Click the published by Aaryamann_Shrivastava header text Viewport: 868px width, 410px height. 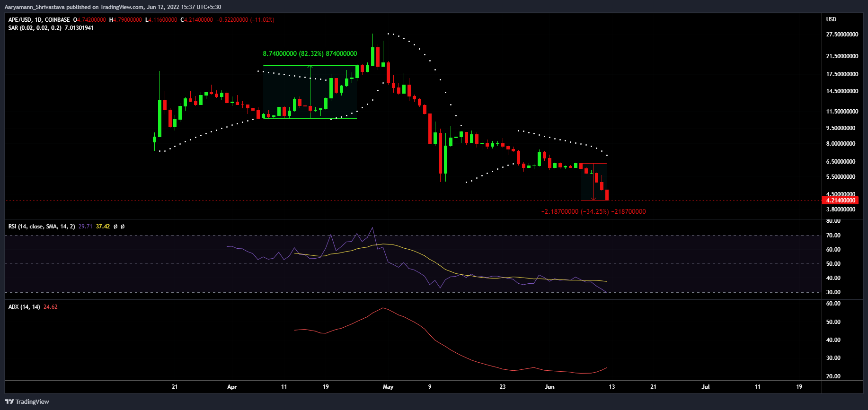click(113, 7)
